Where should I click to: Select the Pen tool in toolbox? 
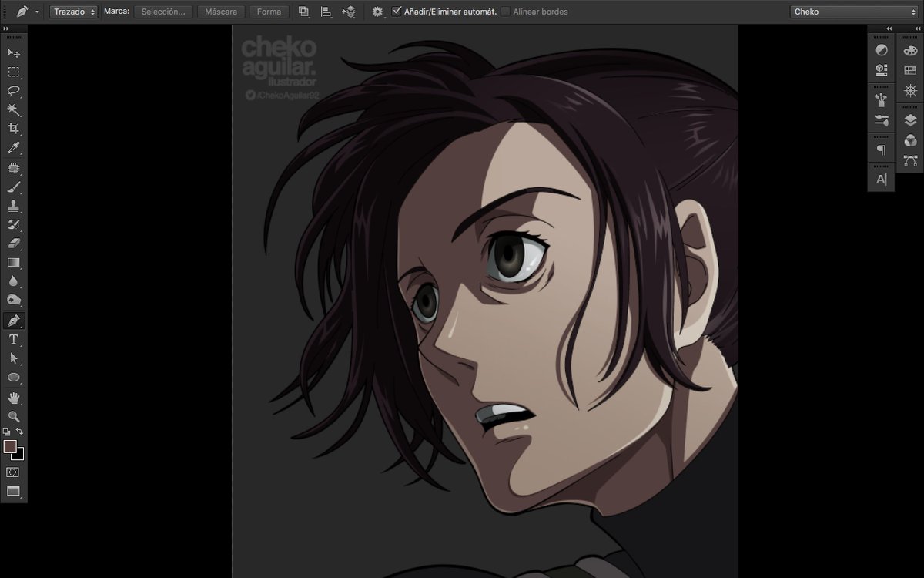click(x=14, y=320)
